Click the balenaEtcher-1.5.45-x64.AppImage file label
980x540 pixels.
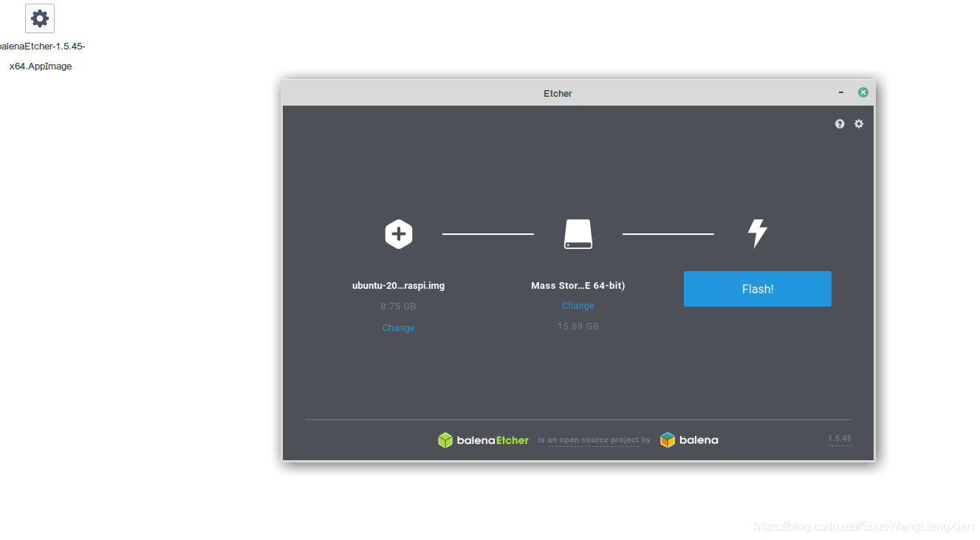tap(41, 56)
